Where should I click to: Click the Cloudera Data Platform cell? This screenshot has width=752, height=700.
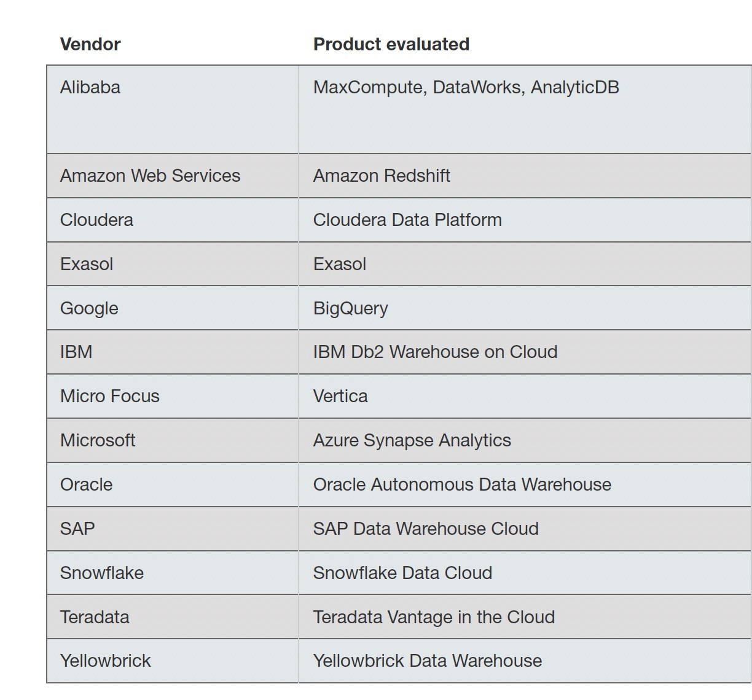click(407, 220)
